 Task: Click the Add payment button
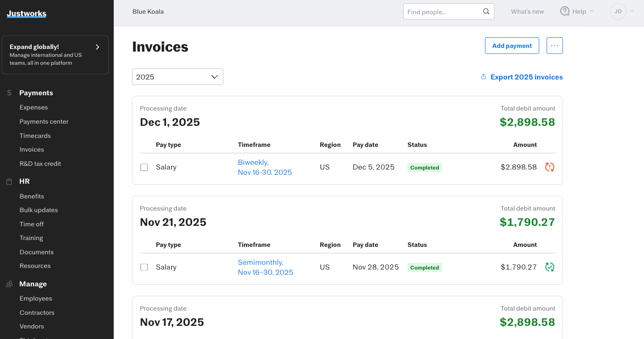pos(512,46)
